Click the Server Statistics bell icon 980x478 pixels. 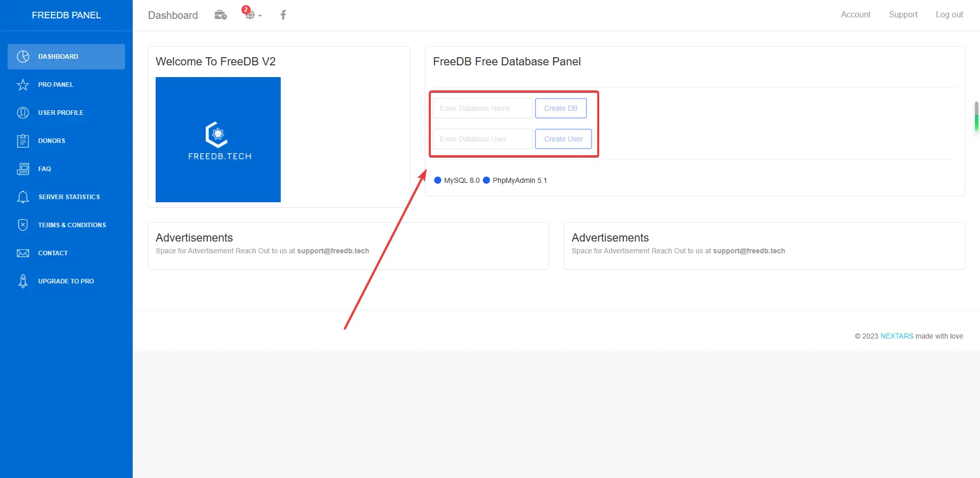click(23, 197)
